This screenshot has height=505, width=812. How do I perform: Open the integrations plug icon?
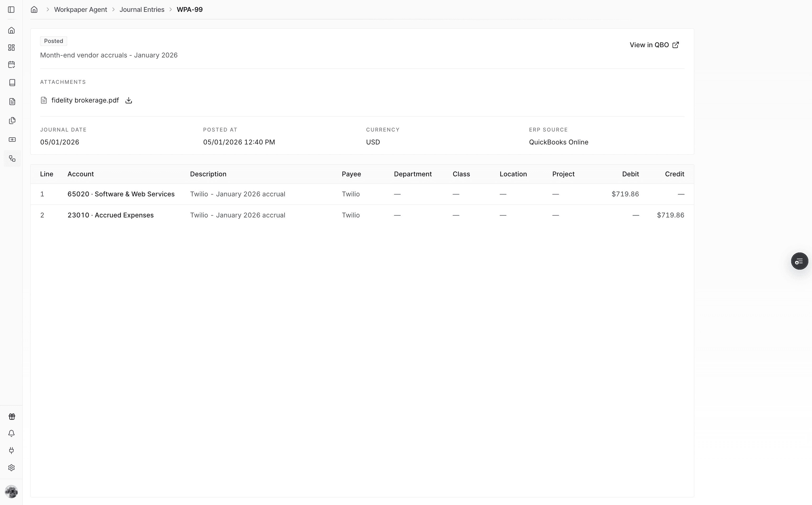[x=12, y=450]
